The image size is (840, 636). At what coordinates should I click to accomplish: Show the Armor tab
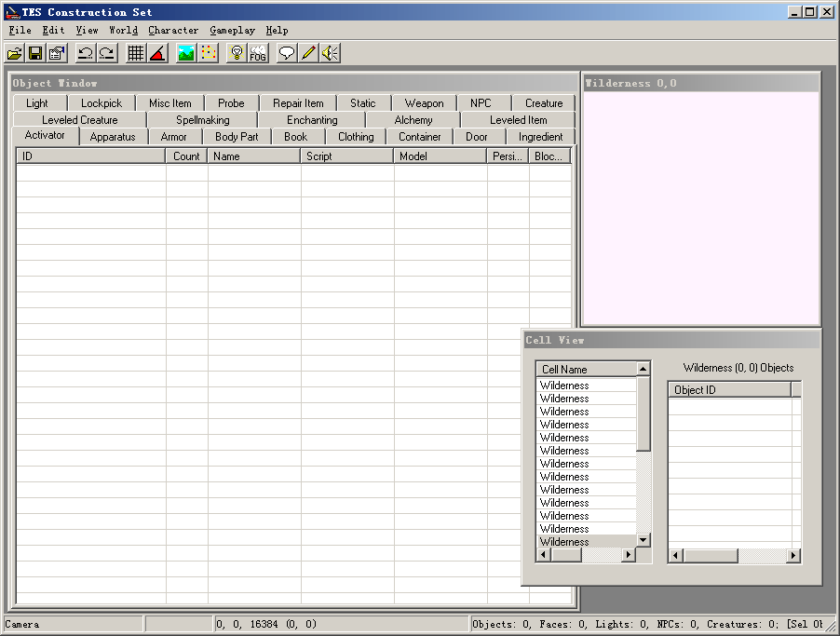tap(173, 137)
